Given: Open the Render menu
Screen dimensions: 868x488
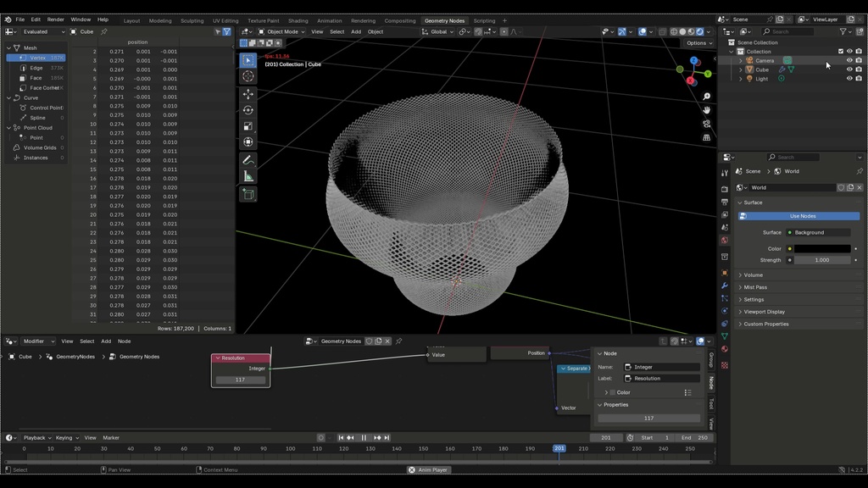Looking at the screenshot, I should point(55,19).
